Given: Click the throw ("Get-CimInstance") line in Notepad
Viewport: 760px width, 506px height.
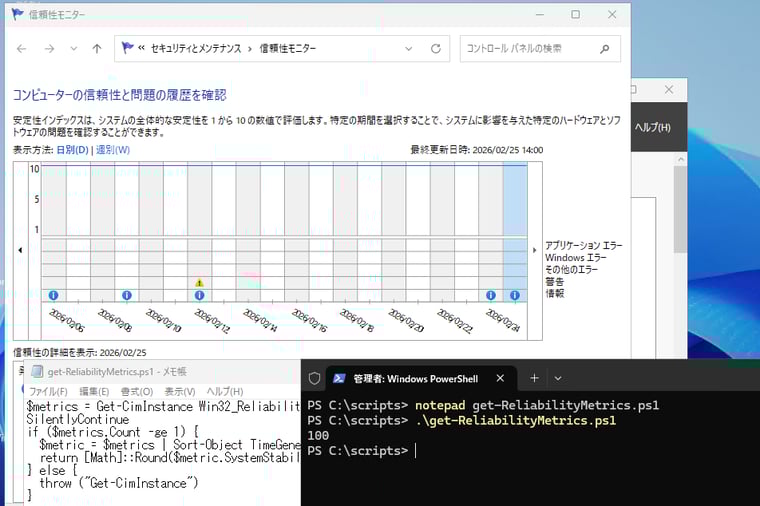Looking at the screenshot, I should click(119, 483).
